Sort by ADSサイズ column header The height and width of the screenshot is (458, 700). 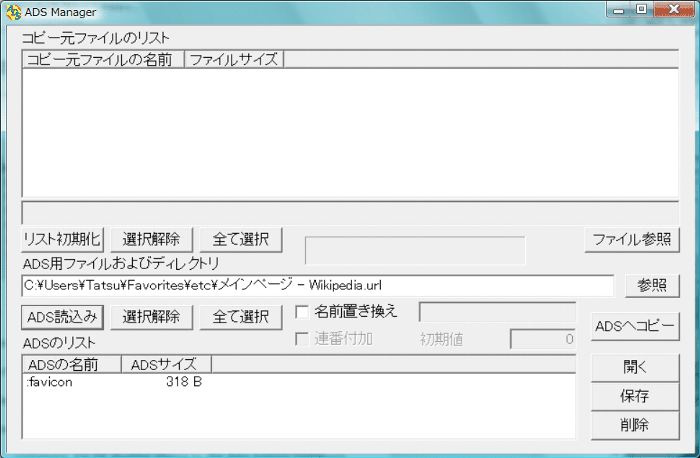[166, 365]
